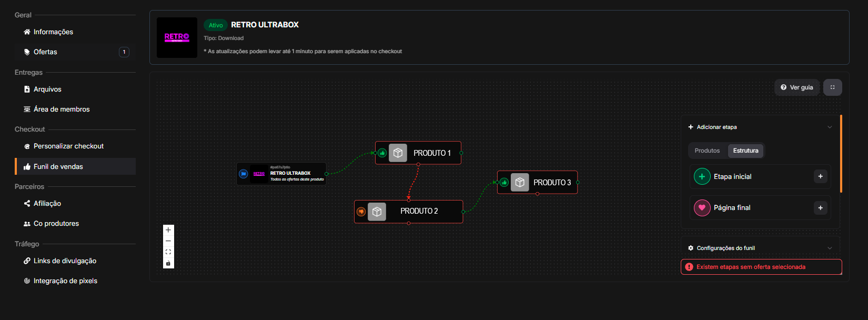Image resolution: width=868 pixels, height=320 pixels.
Task: Select the PRODUTO 3 node label
Action: (552, 183)
